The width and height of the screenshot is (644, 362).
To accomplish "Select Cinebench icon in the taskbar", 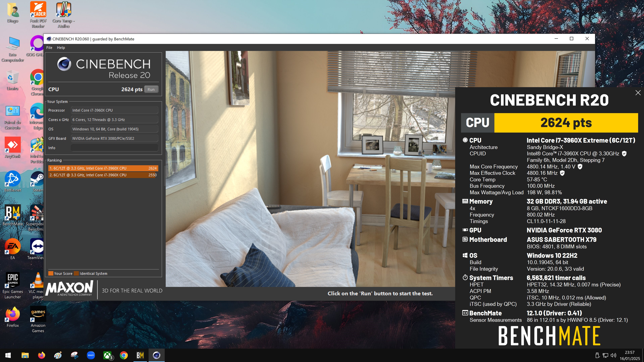I will click(x=156, y=355).
